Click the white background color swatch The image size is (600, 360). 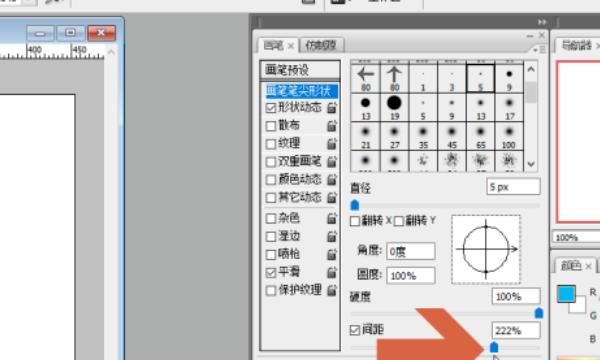[579, 306]
